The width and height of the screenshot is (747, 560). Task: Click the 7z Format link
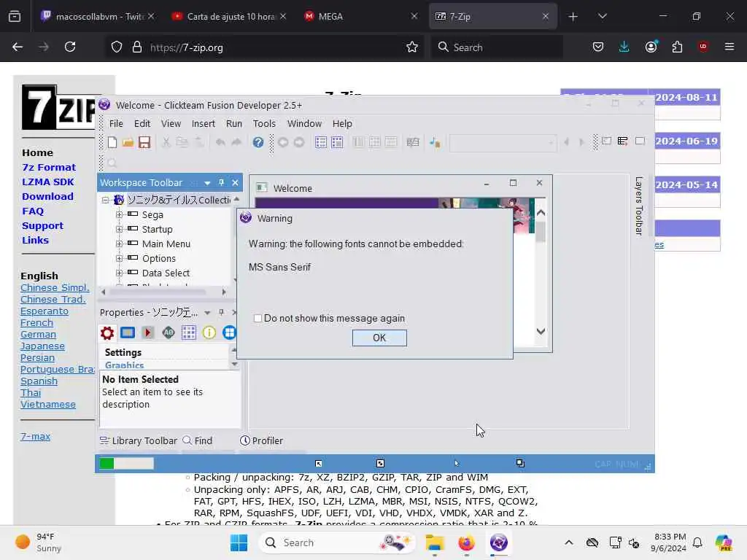pos(49,167)
